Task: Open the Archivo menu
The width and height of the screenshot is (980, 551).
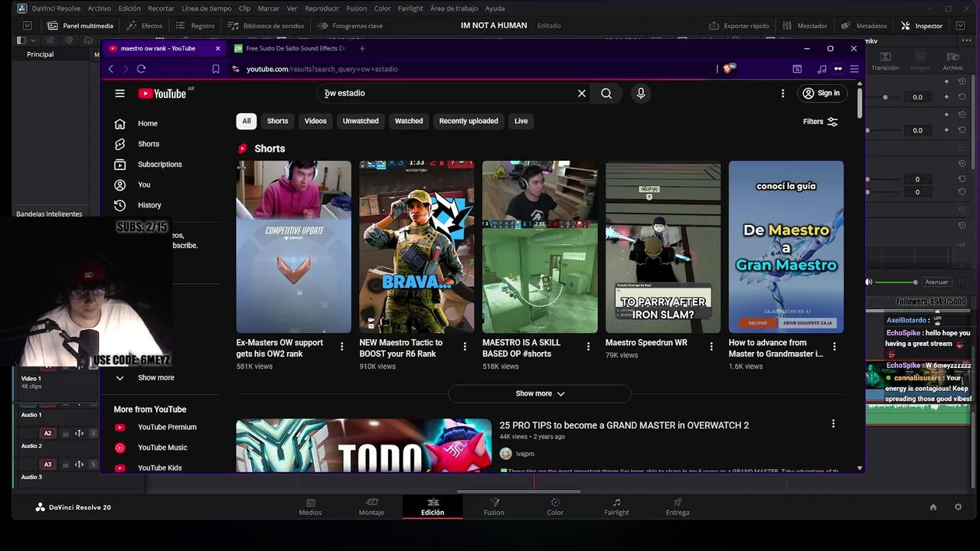Action: (99, 8)
